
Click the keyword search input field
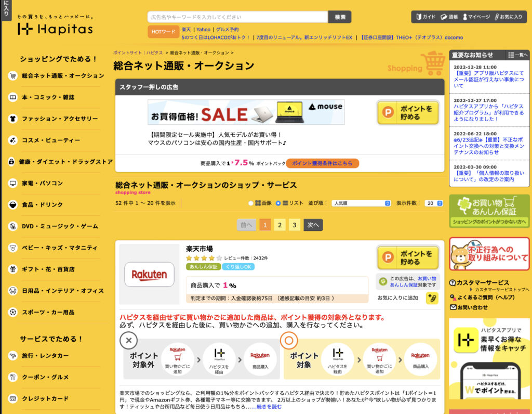(x=237, y=17)
